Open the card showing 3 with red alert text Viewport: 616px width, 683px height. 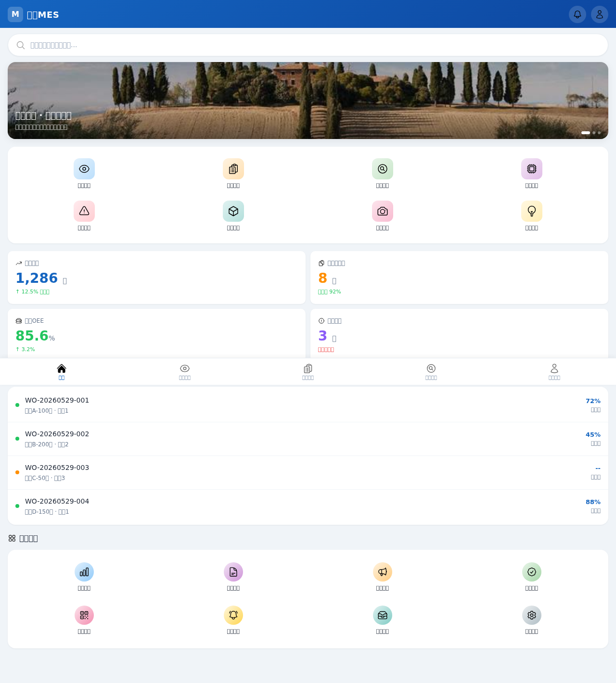(459, 334)
